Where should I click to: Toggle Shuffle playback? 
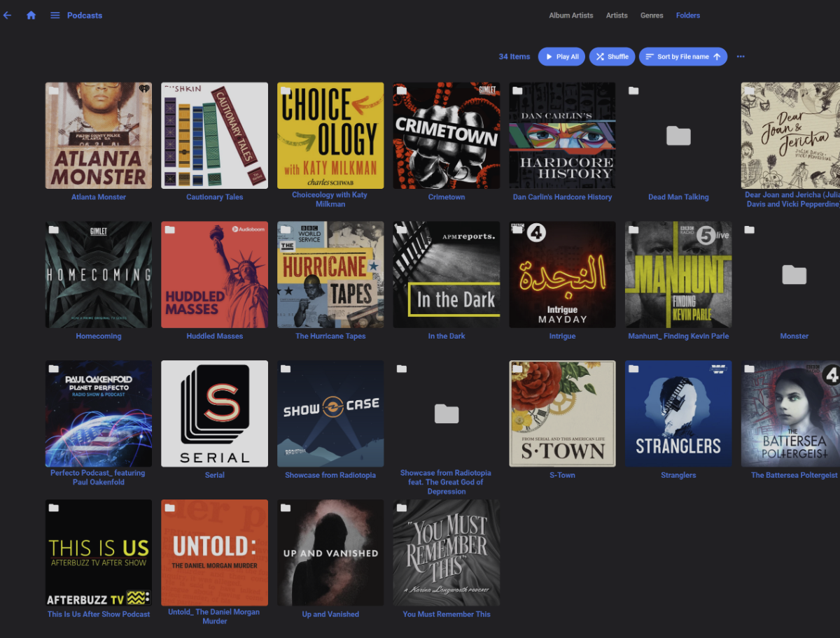pos(612,57)
